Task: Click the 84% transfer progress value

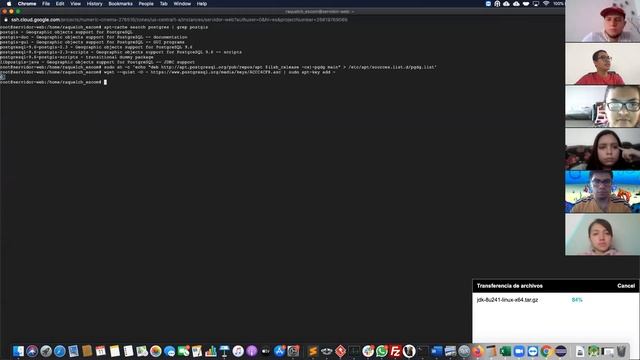Action: click(x=577, y=300)
